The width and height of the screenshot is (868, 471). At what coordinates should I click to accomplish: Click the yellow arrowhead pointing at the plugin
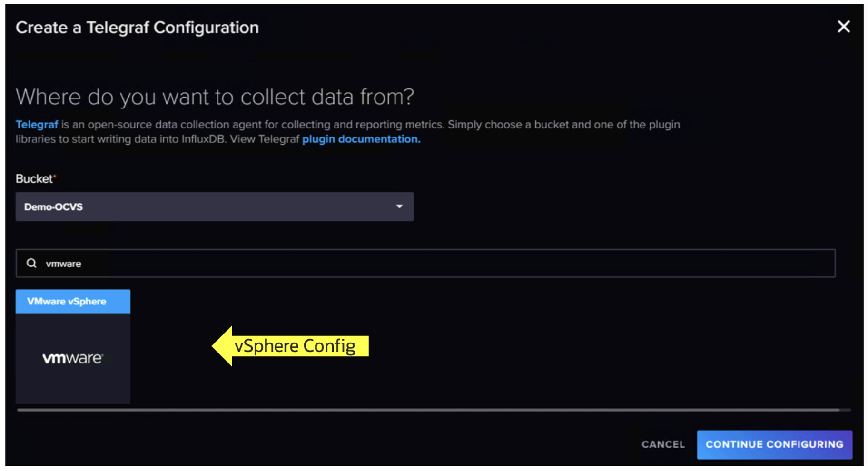[x=223, y=346]
